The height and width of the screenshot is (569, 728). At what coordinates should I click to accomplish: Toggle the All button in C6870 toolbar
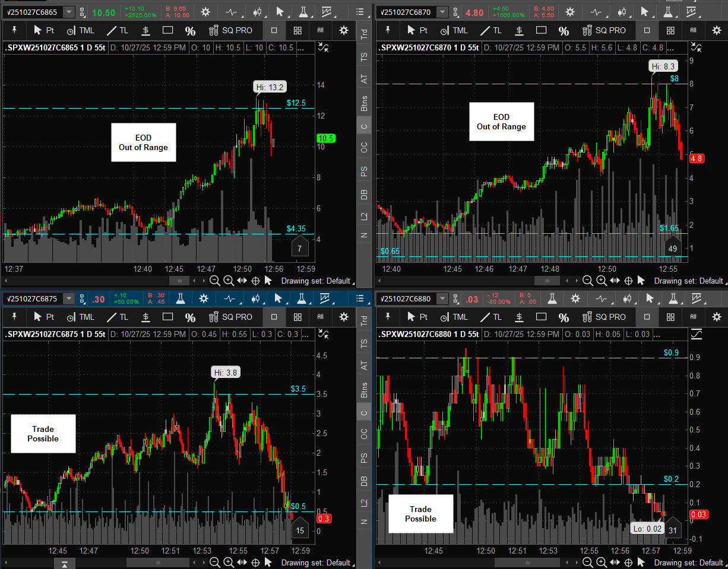694,30
